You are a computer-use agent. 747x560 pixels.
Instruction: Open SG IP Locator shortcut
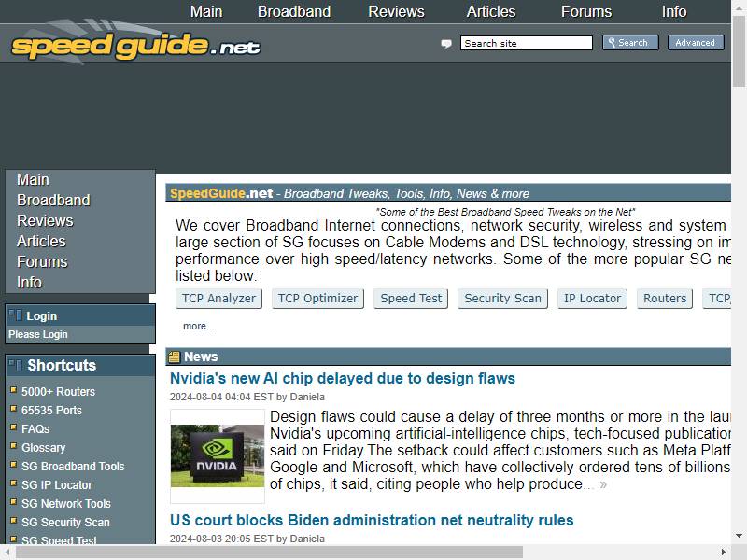57,484
